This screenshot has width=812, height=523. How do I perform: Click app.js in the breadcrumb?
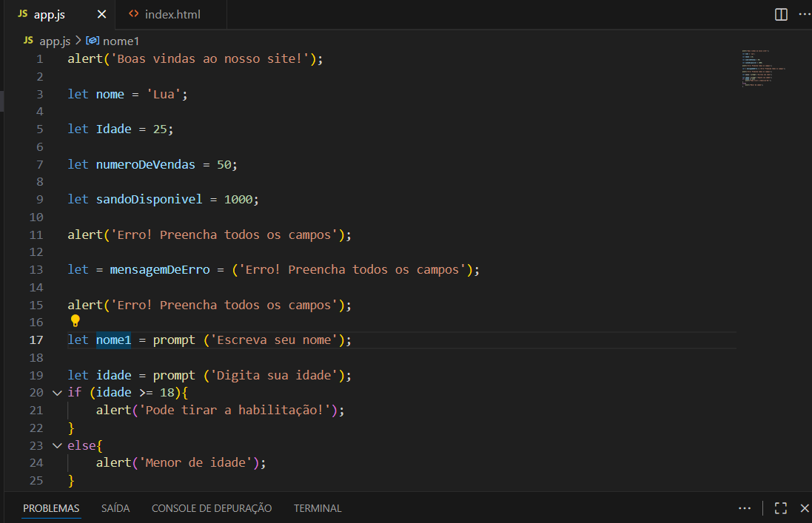point(55,41)
